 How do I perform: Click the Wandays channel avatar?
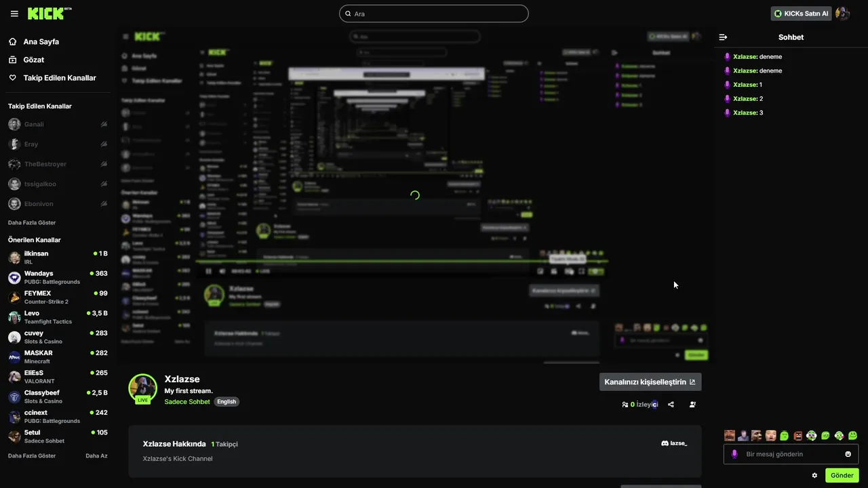coord(14,277)
